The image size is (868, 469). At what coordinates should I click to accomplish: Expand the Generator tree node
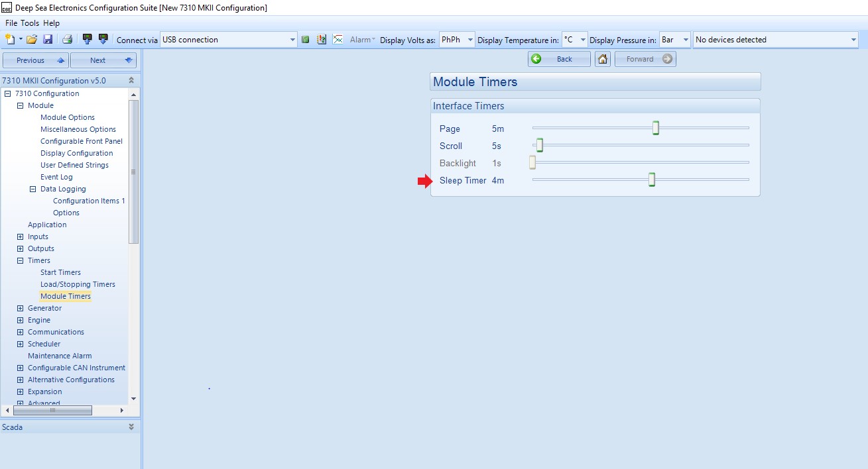tap(20, 308)
